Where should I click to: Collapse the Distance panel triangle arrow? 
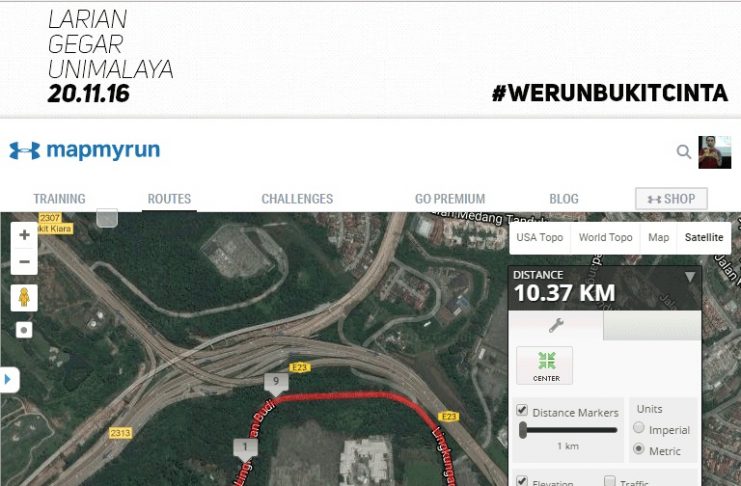[689, 277]
